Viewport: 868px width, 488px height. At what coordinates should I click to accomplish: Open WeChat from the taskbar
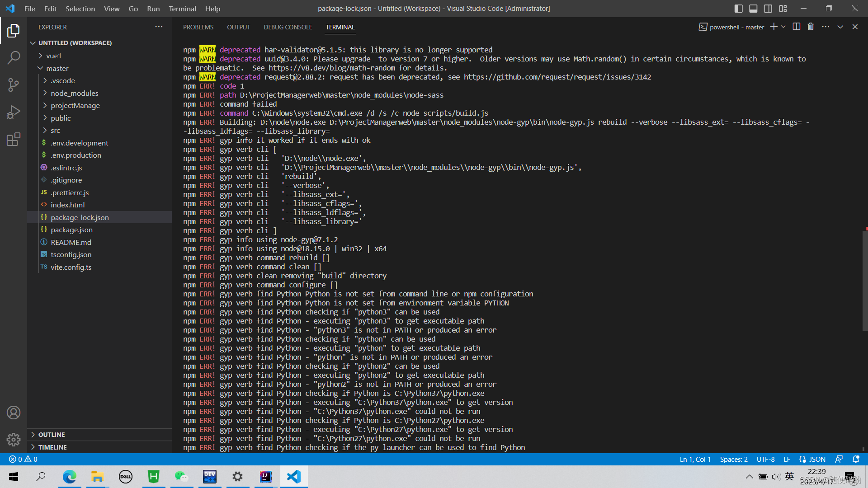click(181, 477)
